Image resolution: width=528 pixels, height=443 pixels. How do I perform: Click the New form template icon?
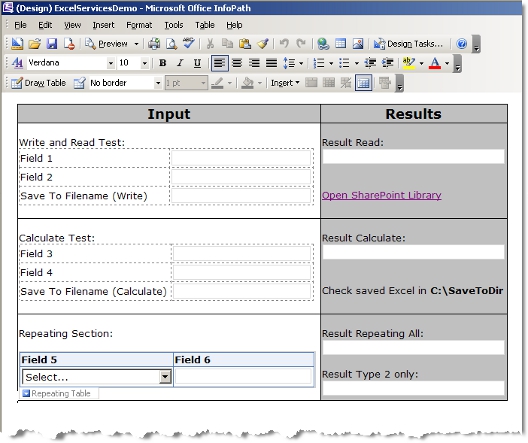tap(17, 44)
